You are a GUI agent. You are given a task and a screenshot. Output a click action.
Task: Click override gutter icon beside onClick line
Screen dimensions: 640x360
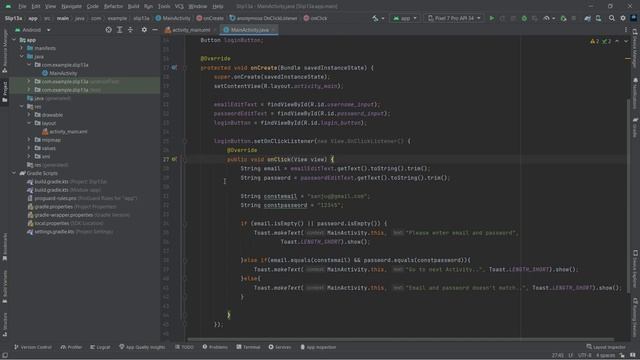pos(174,159)
